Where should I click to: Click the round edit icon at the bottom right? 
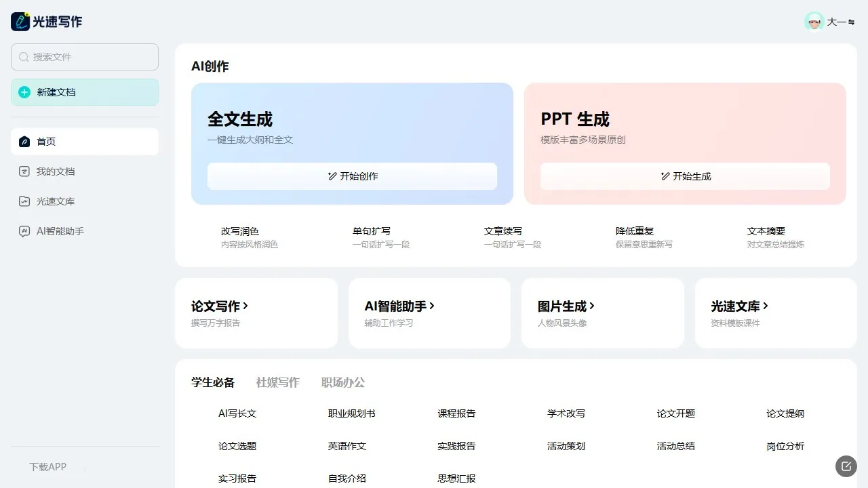pyautogui.click(x=846, y=466)
